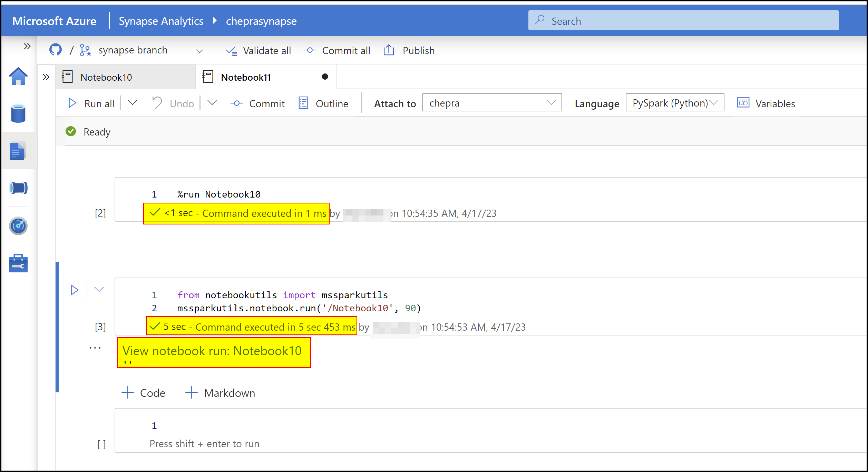
Task: Click Commit all
Action: pyautogui.click(x=337, y=51)
